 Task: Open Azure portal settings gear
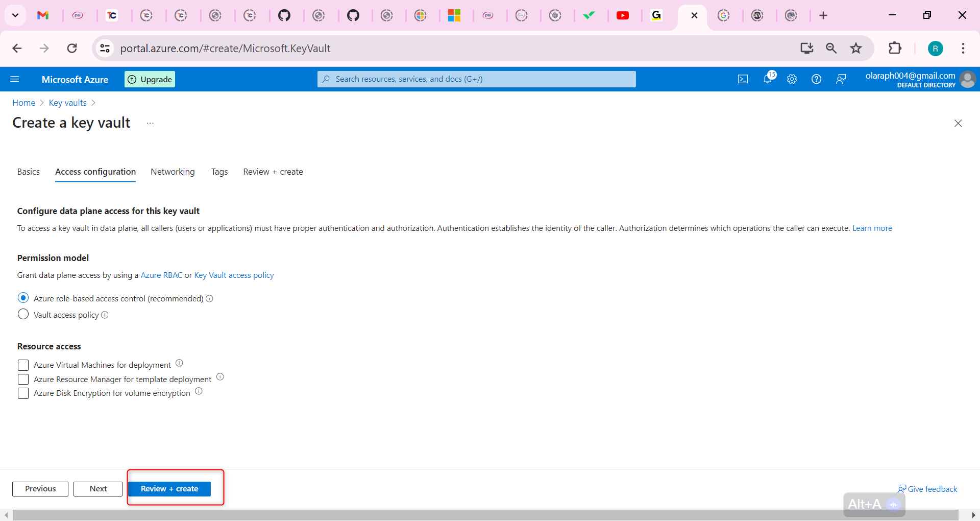click(792, 79)
